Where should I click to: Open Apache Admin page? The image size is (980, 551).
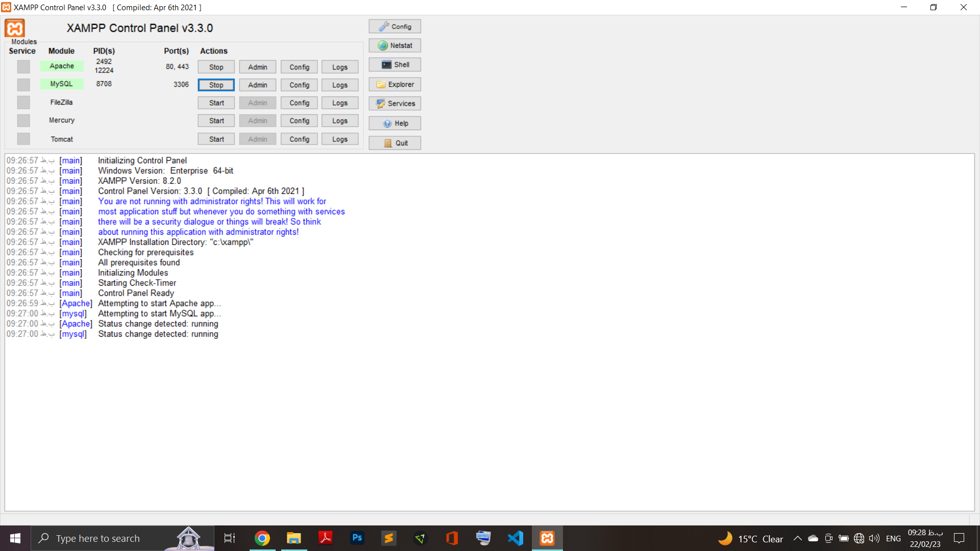(x=257, y=67)
